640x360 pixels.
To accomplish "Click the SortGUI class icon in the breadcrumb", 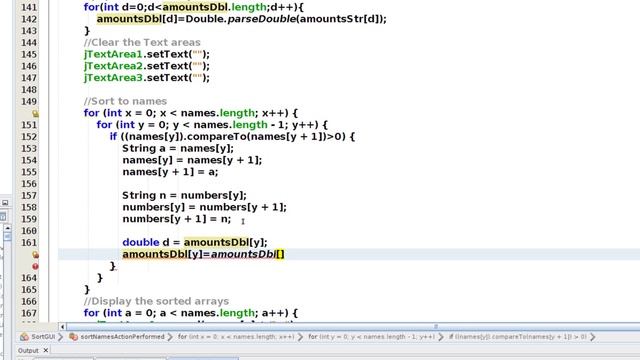I will (24, 337).
